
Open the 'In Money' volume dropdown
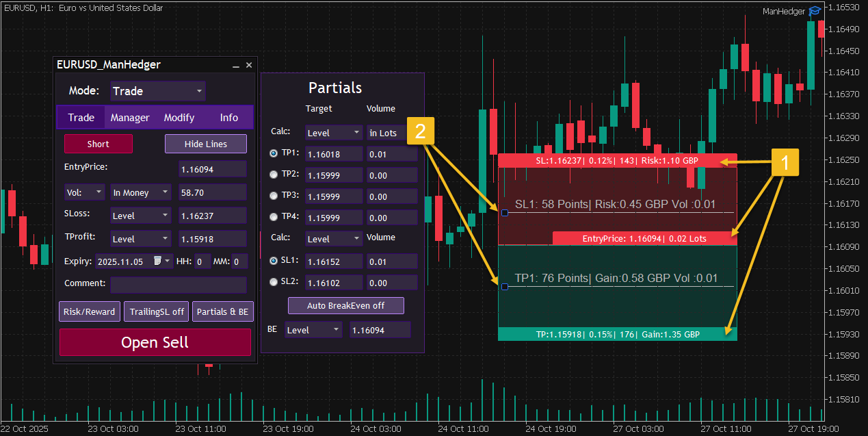coord(140,192)
